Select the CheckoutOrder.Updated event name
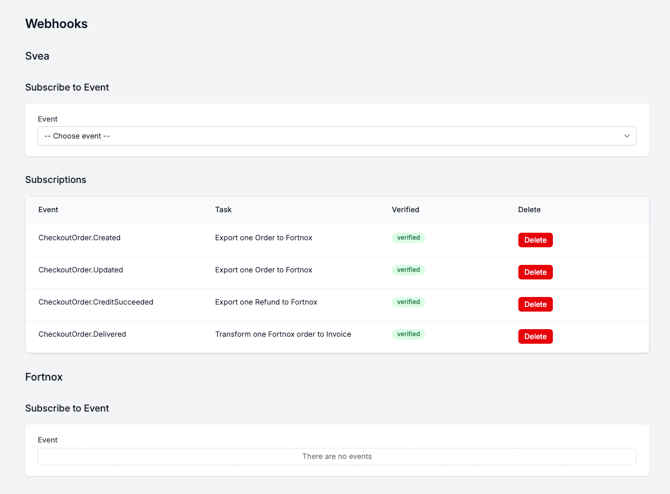Image resolution: width=670 pixels, height=494 pixels. pos(80,270)
